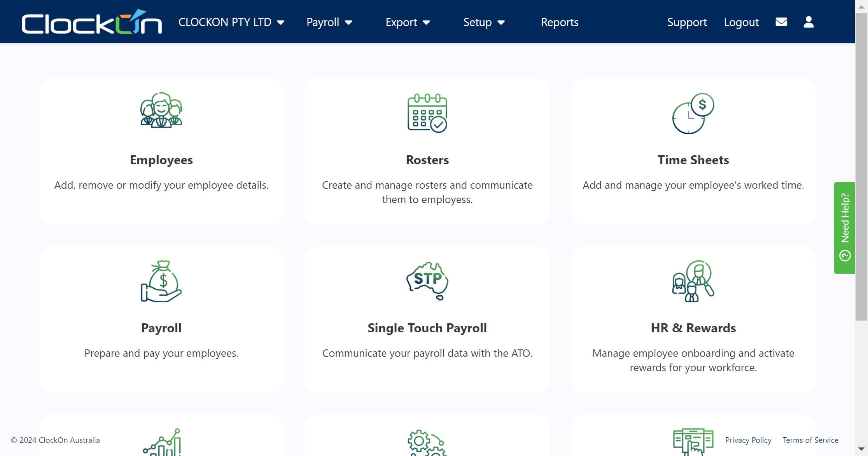Click the Time Sheets clock icon

click(x=693, y=113)
